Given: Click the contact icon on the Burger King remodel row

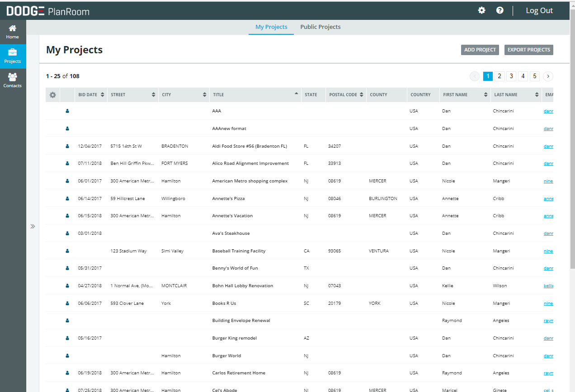Looking at the screenshot, I should click(67, 338).
